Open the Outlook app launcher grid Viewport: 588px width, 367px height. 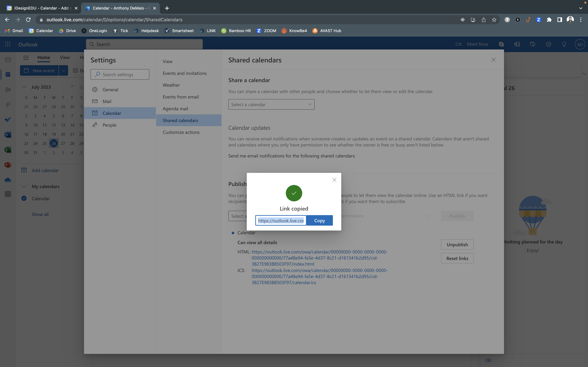(8, 44)
